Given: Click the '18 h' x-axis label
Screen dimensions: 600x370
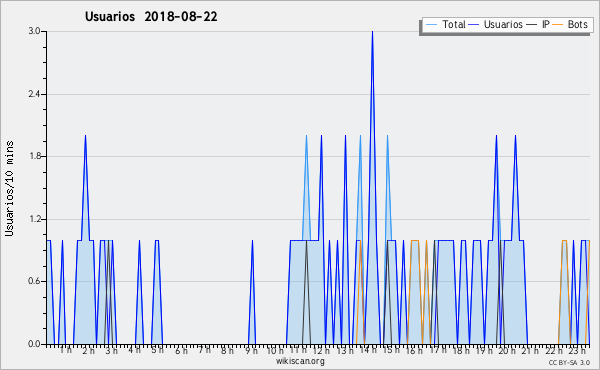Looking at the screenshot, I should pyautogui.click(x=461, y=351).
